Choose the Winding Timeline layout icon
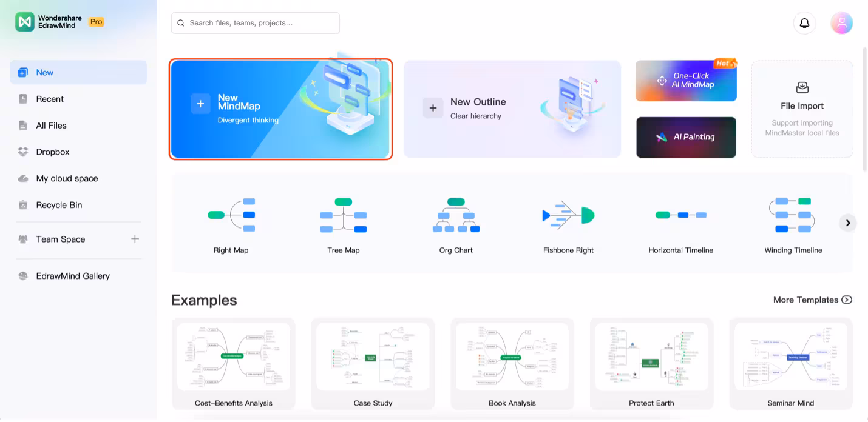 793,215
